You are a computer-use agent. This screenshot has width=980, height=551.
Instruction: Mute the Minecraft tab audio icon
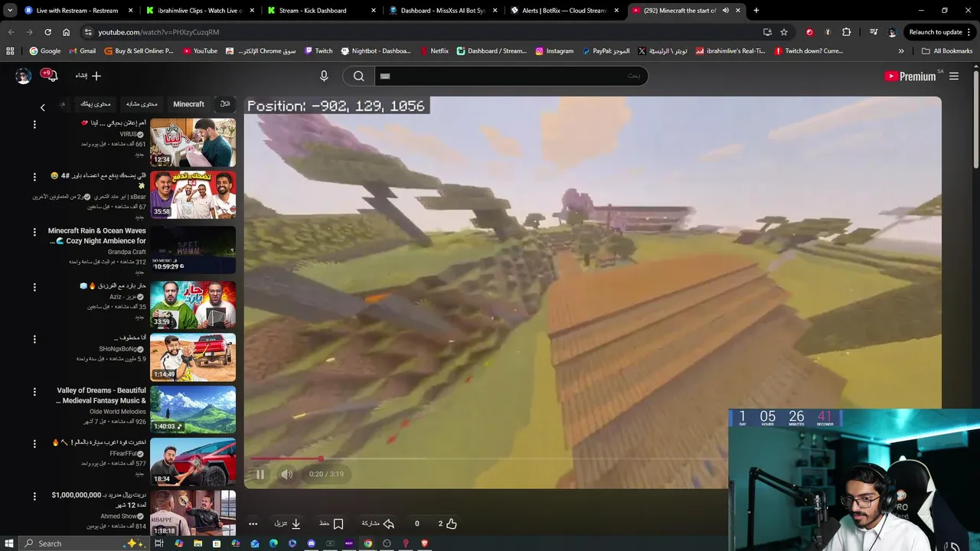tap(725, 11)
